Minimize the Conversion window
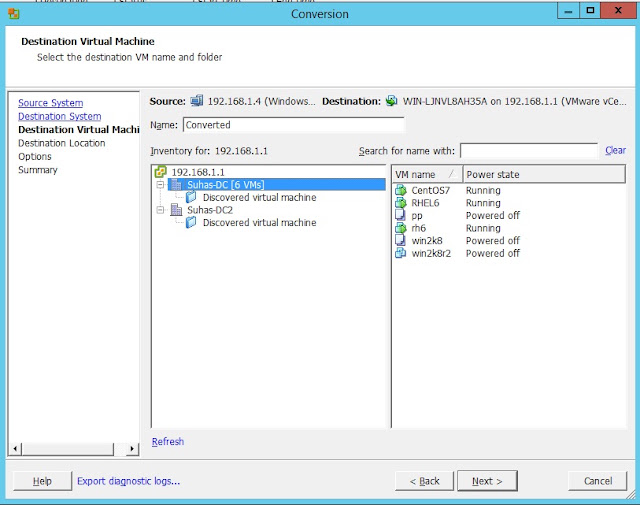Image resolution: width=640 pixels, height=505 pixels. (568, 11)
